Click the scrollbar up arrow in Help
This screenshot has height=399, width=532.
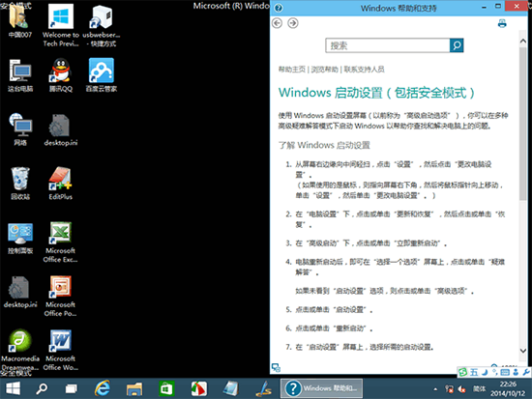tap(523, 41)
